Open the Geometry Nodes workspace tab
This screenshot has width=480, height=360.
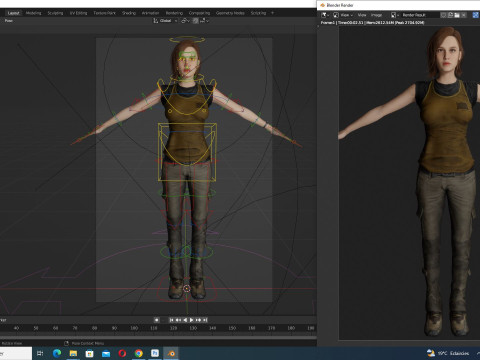point(230,13)
